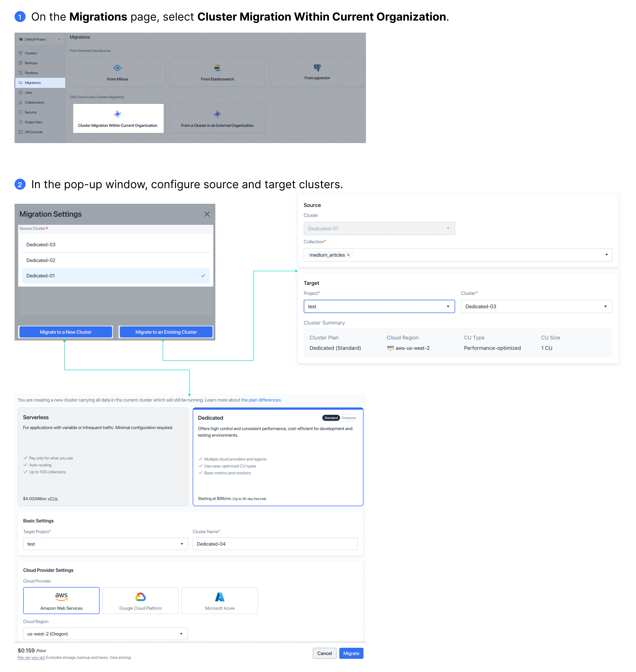Open the plan differences link

[x=265, y=400]
